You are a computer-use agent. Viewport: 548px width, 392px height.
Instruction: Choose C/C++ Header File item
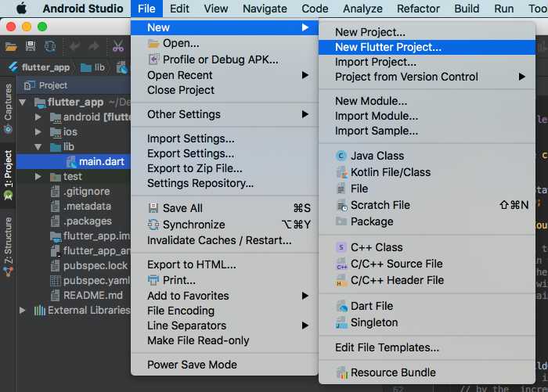click(427, 280)
